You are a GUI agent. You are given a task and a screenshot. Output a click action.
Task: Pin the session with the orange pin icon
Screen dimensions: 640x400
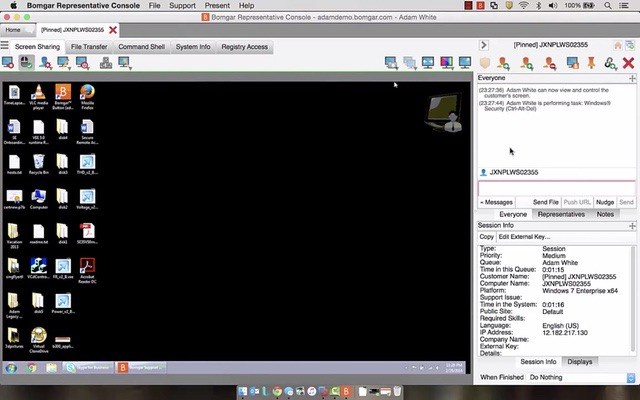[591, 63]
